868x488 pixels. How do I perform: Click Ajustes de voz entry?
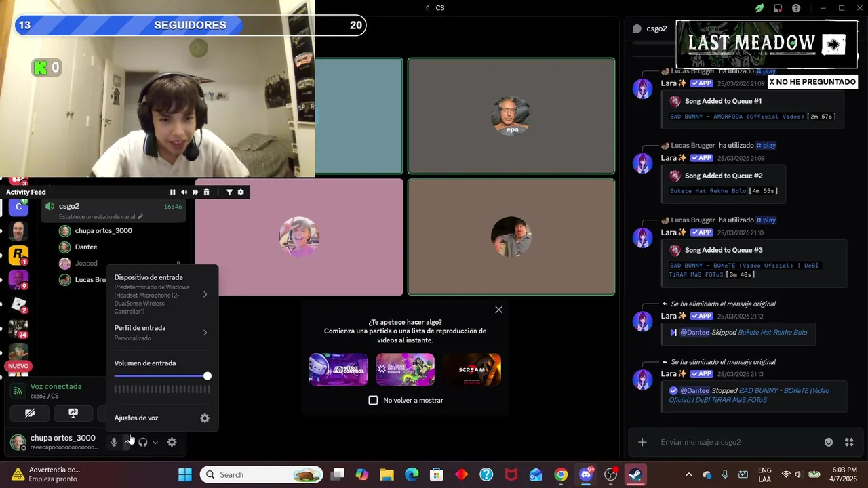pyautogui.click(x=162, y=418)
